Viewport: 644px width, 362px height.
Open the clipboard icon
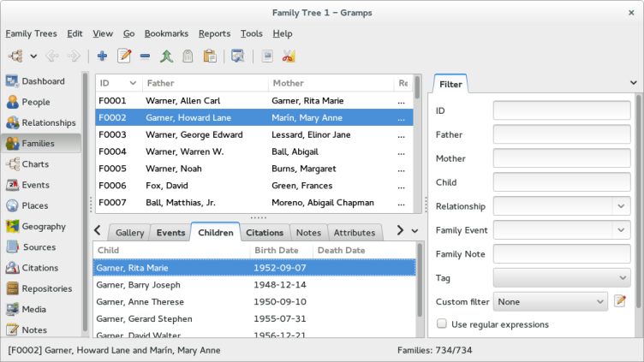click(210, 56)
